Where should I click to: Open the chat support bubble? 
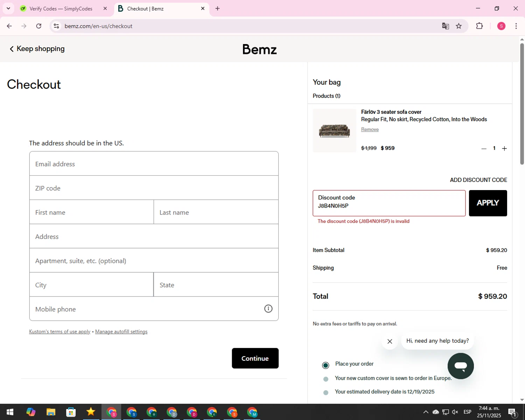pyautogui.click(x=461, y=366)
